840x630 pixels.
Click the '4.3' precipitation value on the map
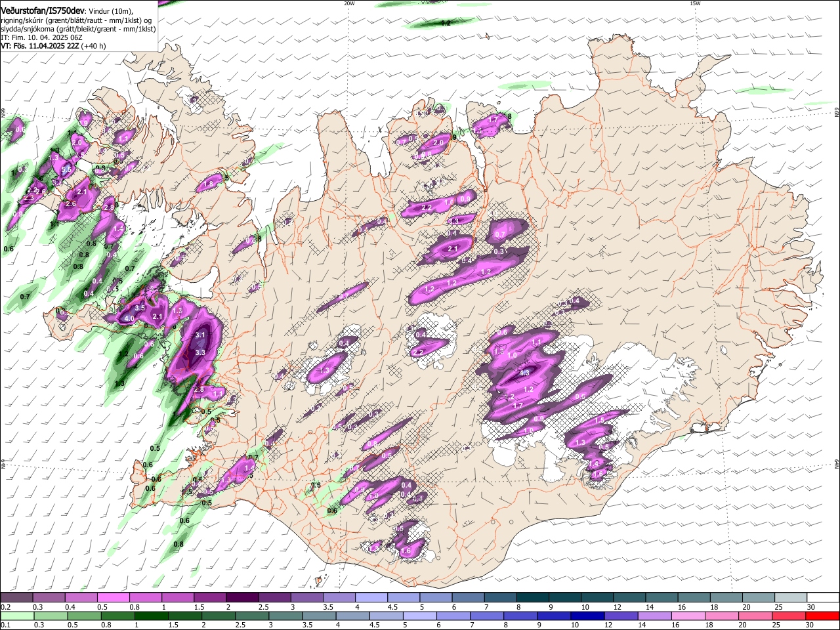524,373
